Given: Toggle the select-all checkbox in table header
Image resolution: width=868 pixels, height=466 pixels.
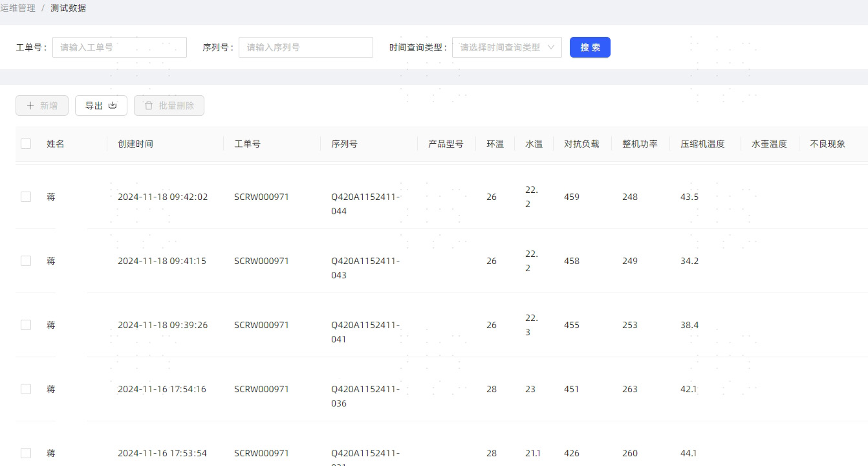Looking at the screenshot, I should click(26, 144).
